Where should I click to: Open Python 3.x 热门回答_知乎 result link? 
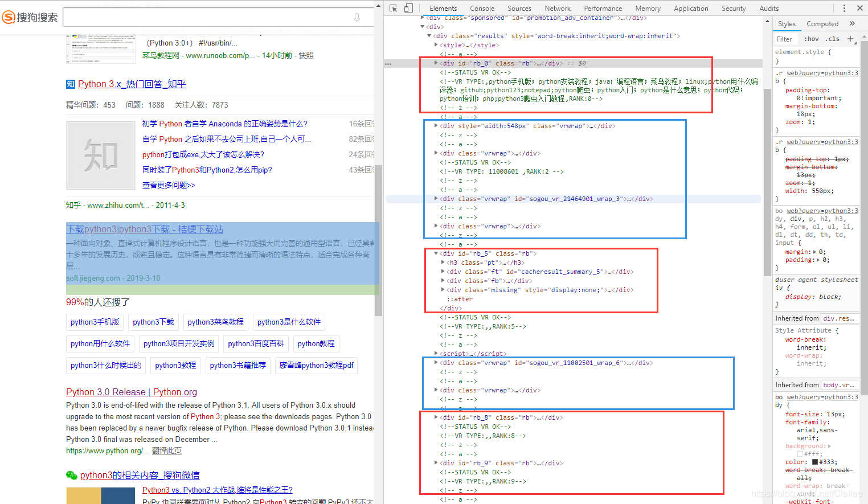[132, 84]
